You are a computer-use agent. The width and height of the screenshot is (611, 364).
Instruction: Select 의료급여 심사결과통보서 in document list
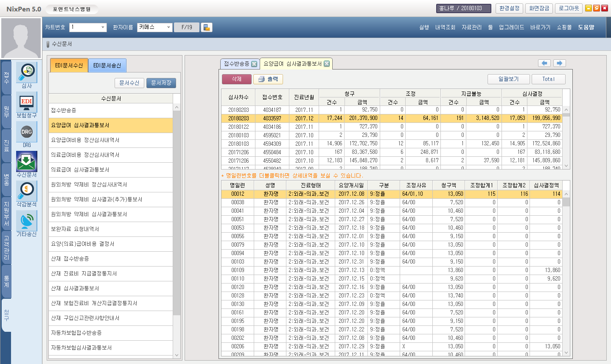(x=80, y=170)
